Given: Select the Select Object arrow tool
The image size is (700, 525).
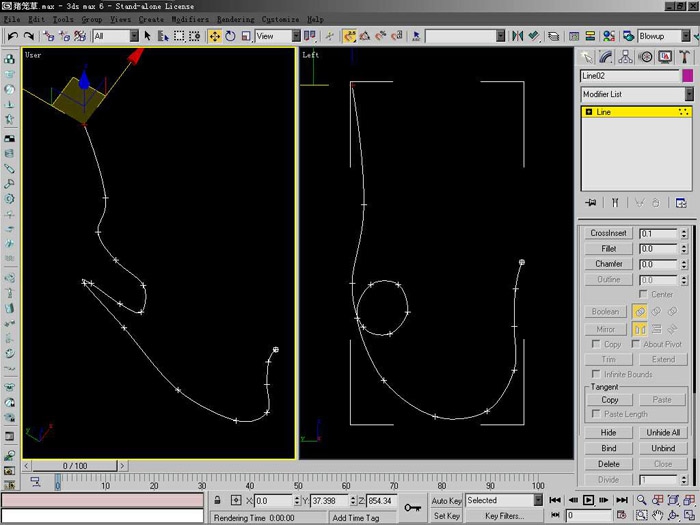Looking at the screenshot, I should pyautogui.click(x=147, y=36).
